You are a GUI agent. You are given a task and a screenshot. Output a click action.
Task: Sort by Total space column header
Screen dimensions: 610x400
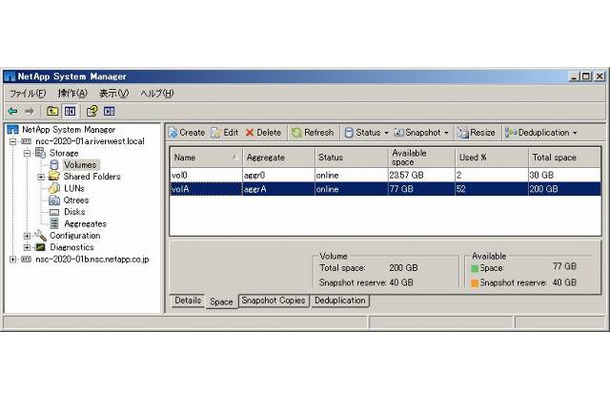564,158
